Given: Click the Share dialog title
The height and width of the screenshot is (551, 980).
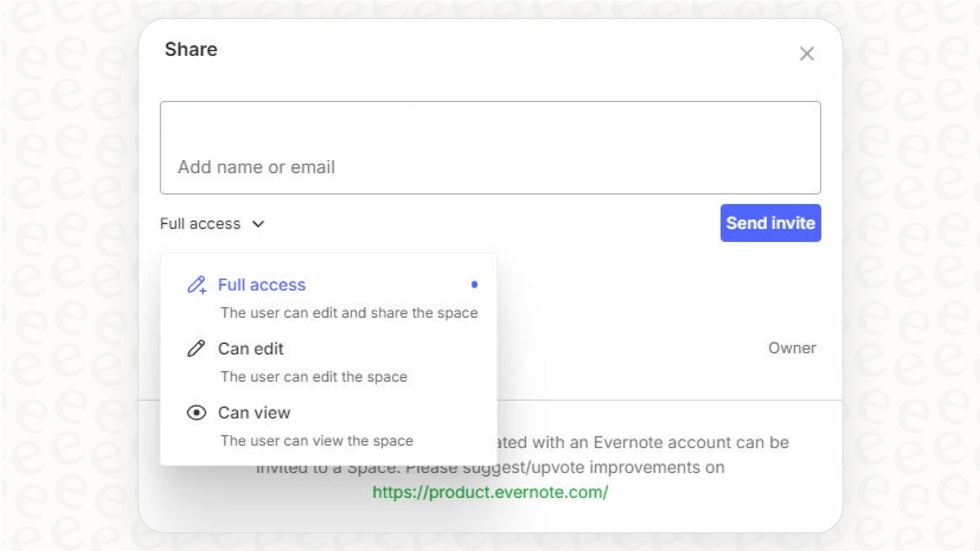Looking at the screenshot, I should [191, 50].
